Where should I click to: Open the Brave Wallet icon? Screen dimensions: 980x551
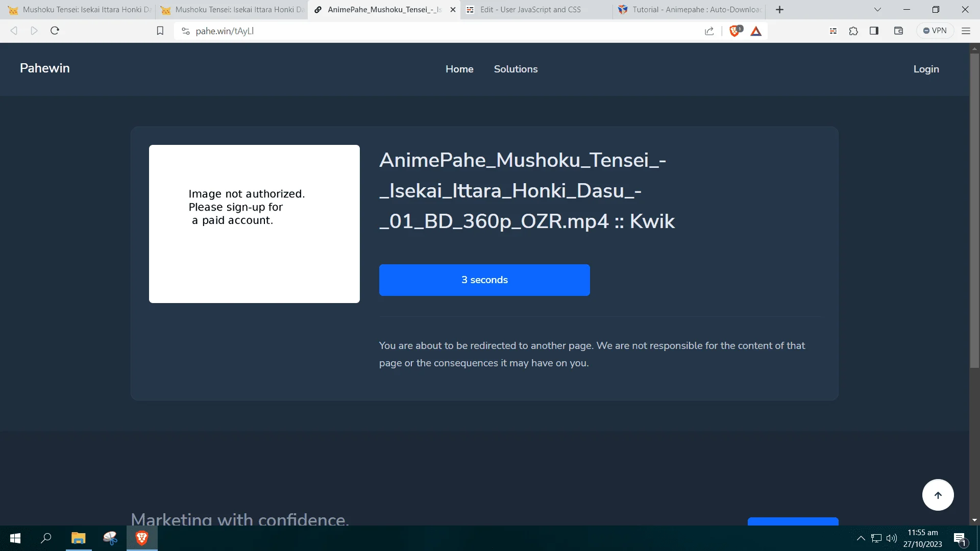pyautogui.click(x=899, y=31)
